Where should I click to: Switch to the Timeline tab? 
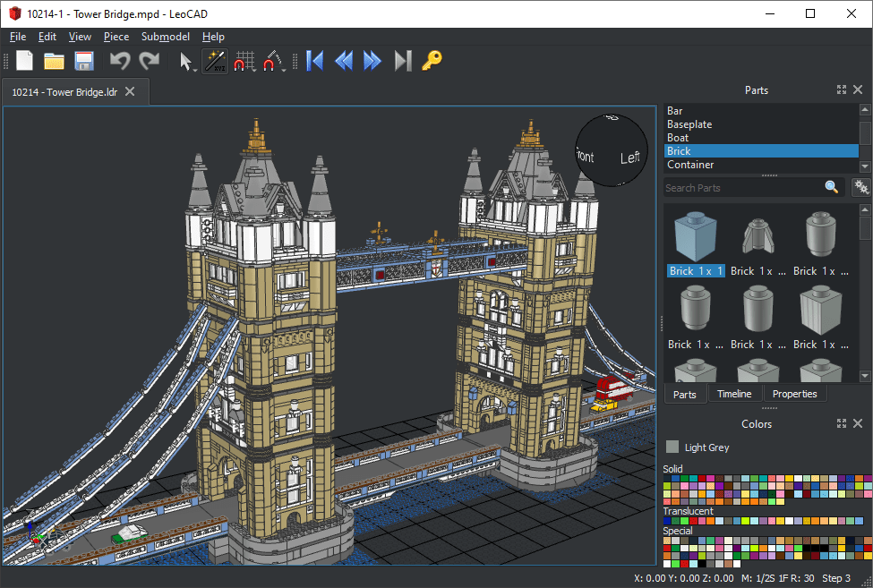point(735,394)
